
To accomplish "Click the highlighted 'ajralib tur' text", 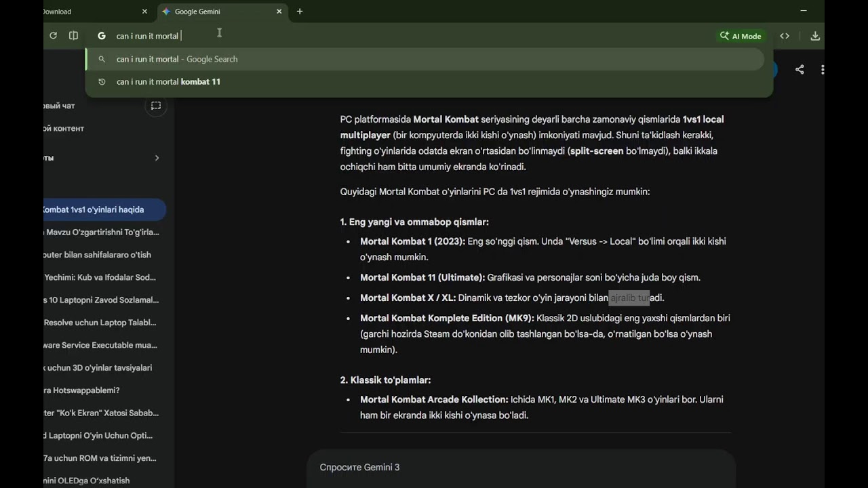I will point(629,298).
